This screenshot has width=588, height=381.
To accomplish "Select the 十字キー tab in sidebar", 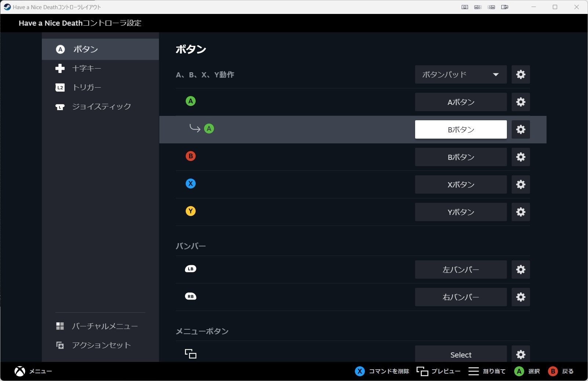I will coord(100,68).
